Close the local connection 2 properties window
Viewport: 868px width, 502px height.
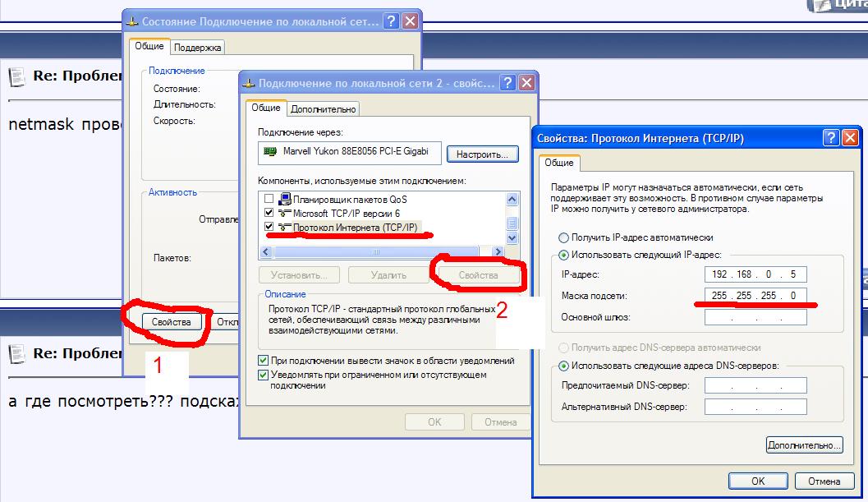pyautogui.click(x=526, y=82)
